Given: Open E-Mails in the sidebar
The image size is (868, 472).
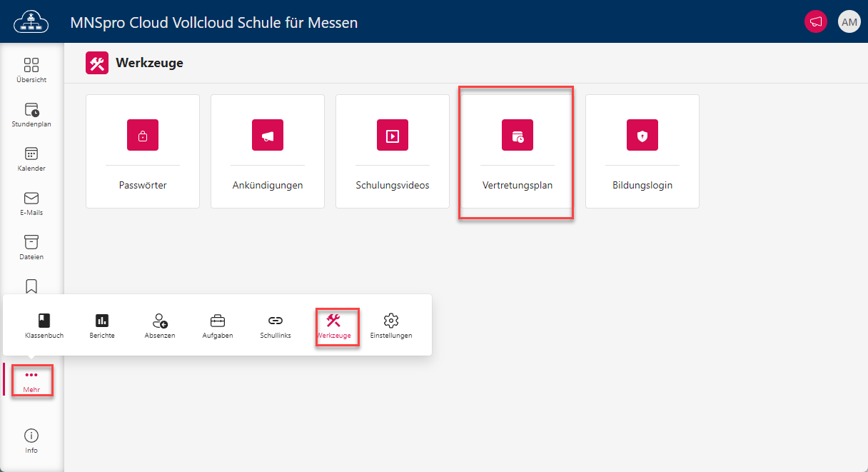Looking at the screenshot, I should [x=31, y=203].
